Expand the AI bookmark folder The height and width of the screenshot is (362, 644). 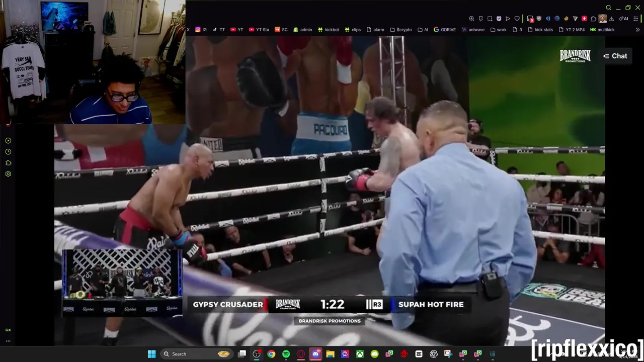coord(423,30)
